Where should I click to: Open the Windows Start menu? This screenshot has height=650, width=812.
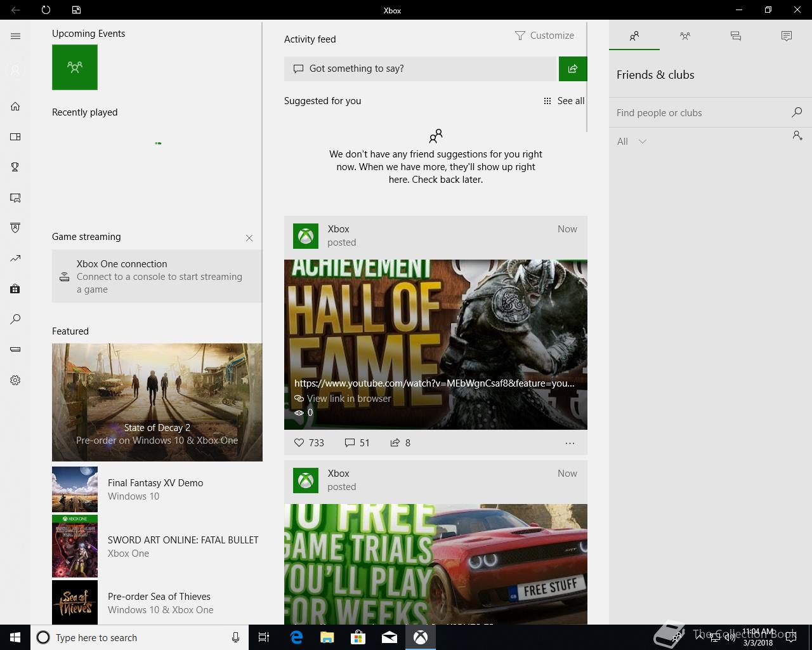15,637
